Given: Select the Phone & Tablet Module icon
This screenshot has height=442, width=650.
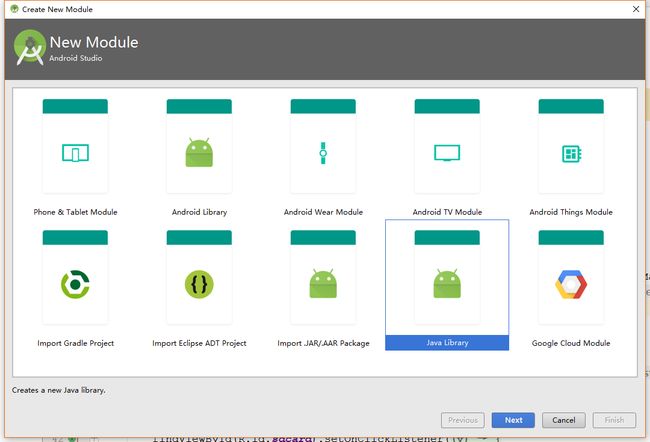Looking at the screenshot, I should coord(75,153).
